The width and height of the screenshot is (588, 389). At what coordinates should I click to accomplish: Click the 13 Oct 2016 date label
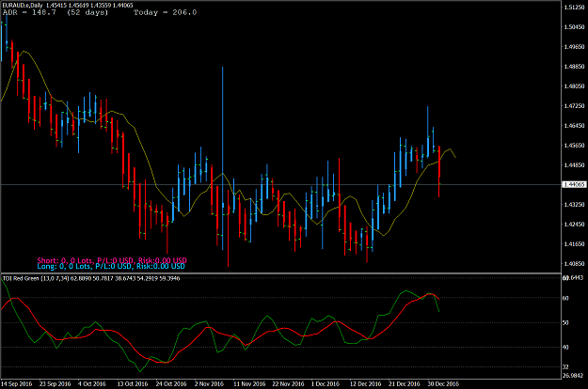133,383
